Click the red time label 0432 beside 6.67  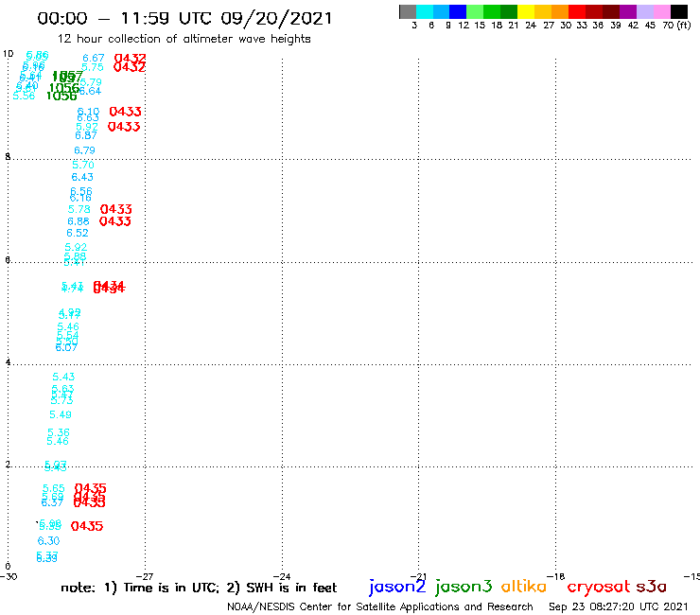coord(131,59)
